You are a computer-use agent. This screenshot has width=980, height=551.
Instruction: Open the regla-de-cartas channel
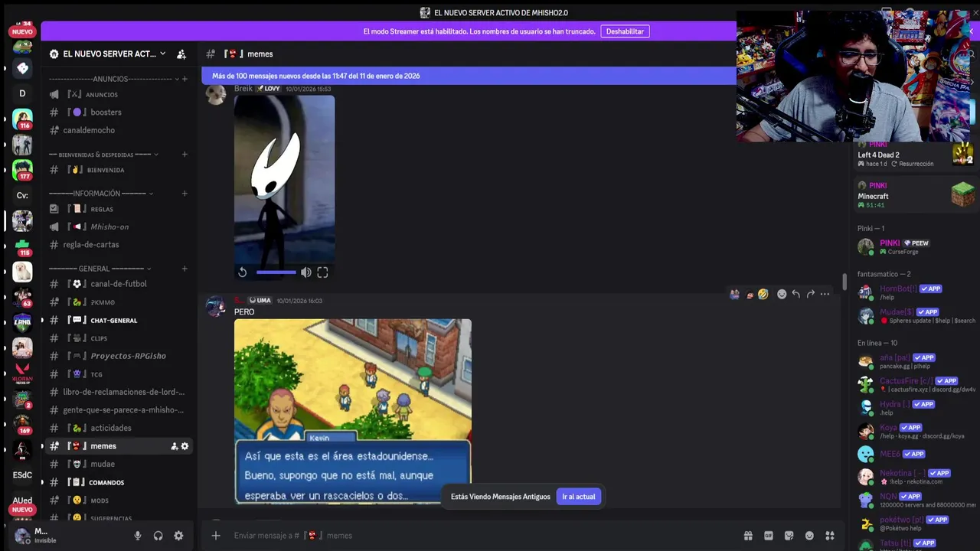coord(117,245)
